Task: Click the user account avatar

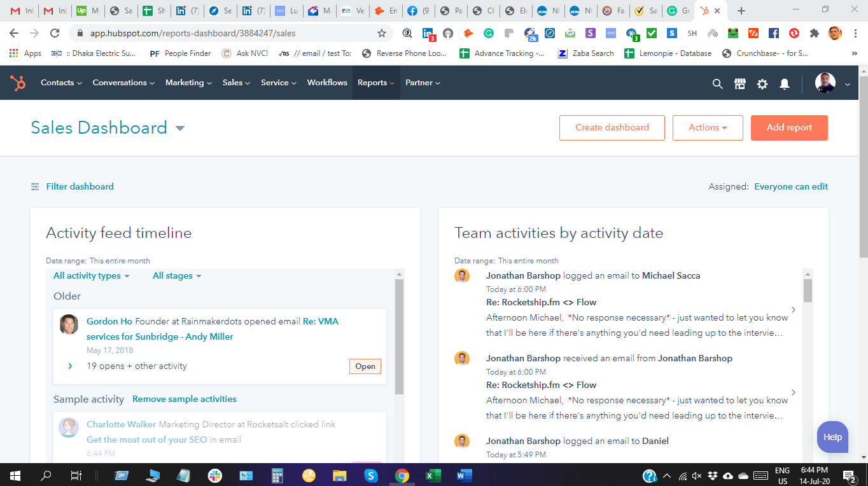Action: pos(825,83)
